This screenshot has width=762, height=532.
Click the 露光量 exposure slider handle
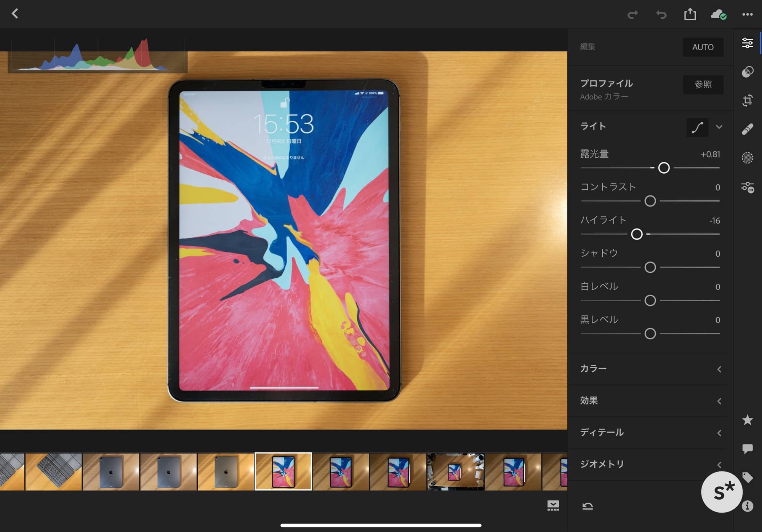pos(664,168)
